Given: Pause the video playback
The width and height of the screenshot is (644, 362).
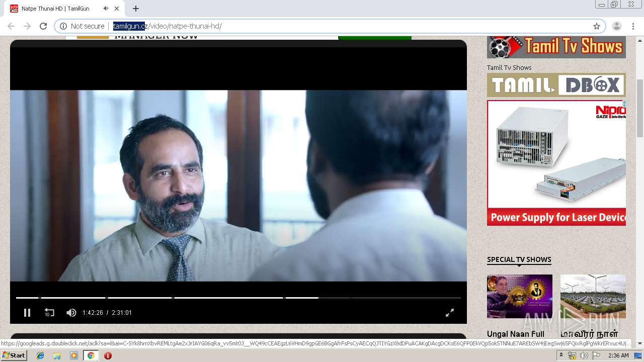Looking at the screenshot, I should (27, 313).
